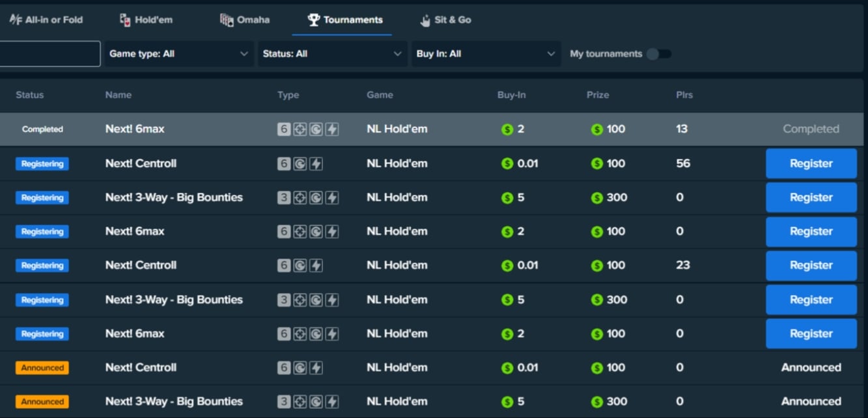868x418 pixels.
Task: Select the Announced Next! 3-Way - Big Bounties name
Action: tap(174, 401)
